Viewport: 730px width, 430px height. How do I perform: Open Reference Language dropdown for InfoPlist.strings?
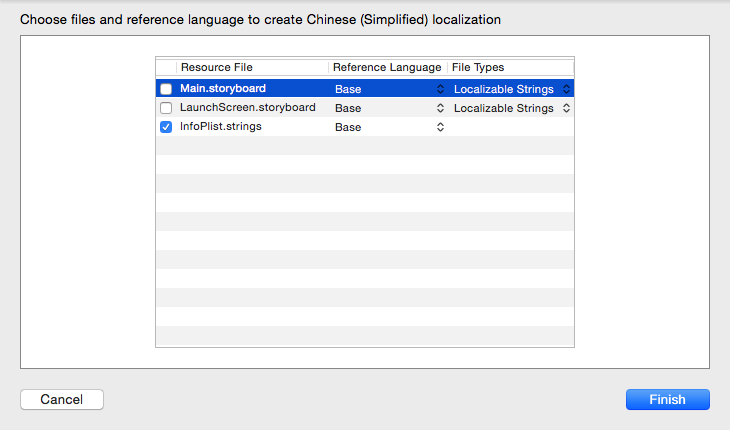tap(389, 127)
